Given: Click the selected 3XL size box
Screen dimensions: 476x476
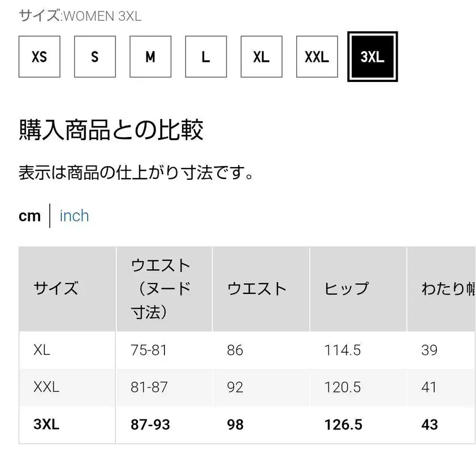Looking at the screenshot, I should (372, 57).
